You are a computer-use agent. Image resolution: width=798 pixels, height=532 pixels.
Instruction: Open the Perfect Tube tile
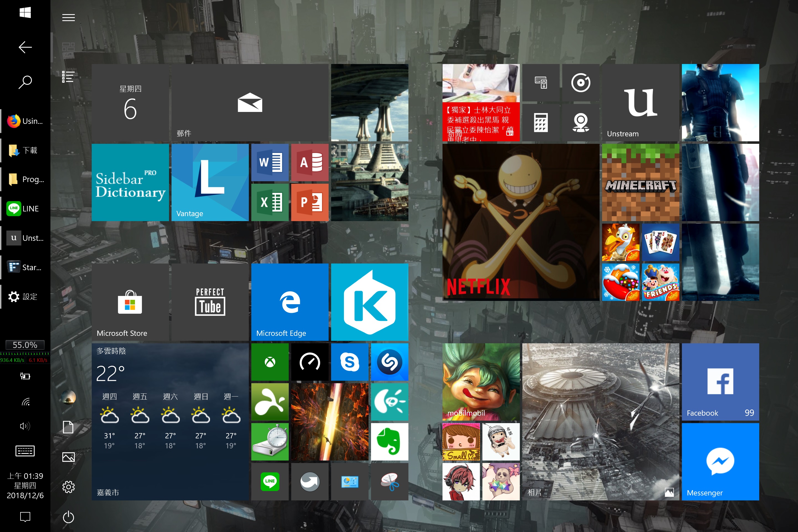point(210,302)
